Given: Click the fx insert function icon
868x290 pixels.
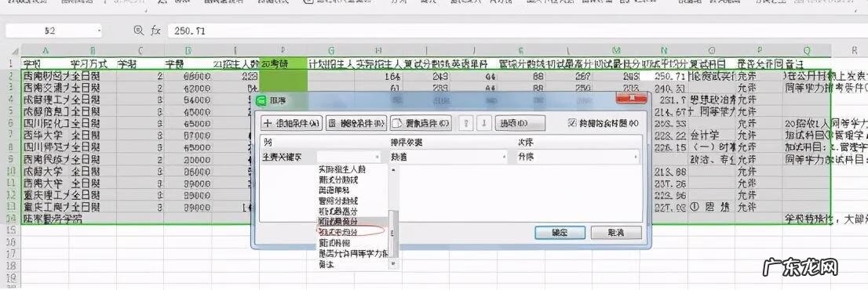Looking at the screenshot, I should pos(155,31).
